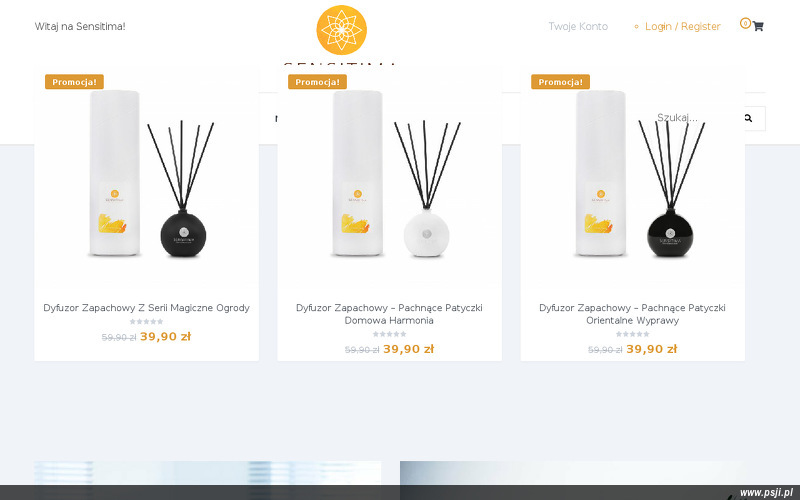800x500 pixels.
Task: Click the Orientalne Wyprawy diffuser product image
Action: point(633,176)
